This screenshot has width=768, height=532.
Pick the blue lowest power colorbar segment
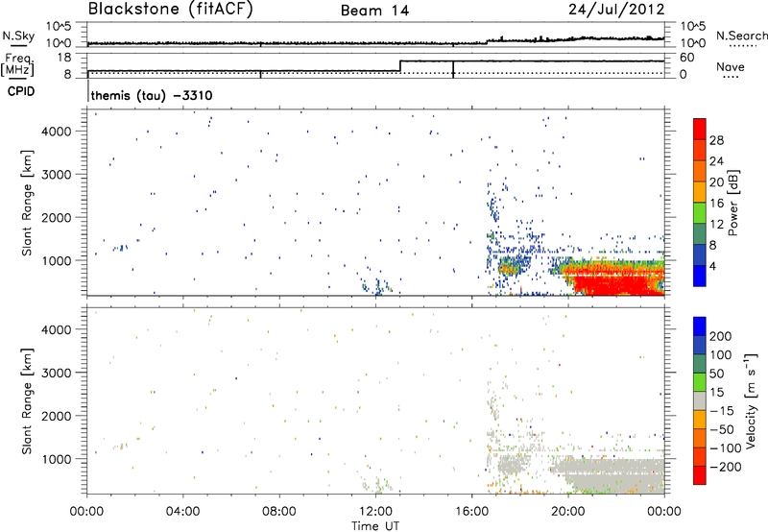point(700,276)
